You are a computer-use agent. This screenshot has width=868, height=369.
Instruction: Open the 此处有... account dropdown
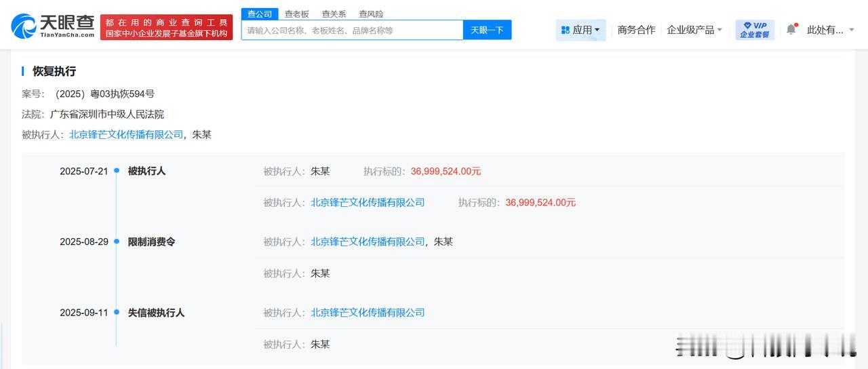click(831, 30)
